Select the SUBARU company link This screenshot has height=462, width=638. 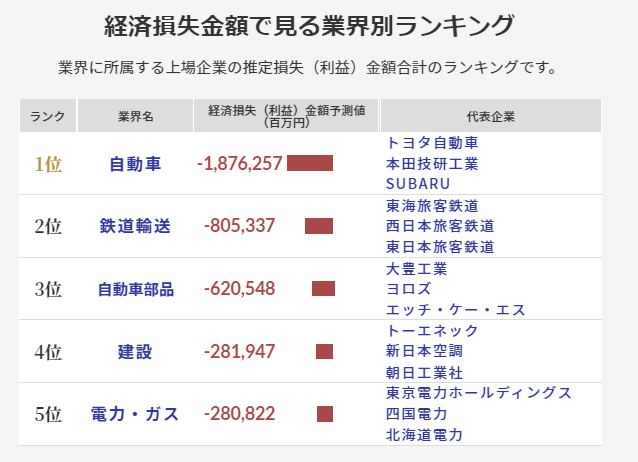(x=418, y=184)
